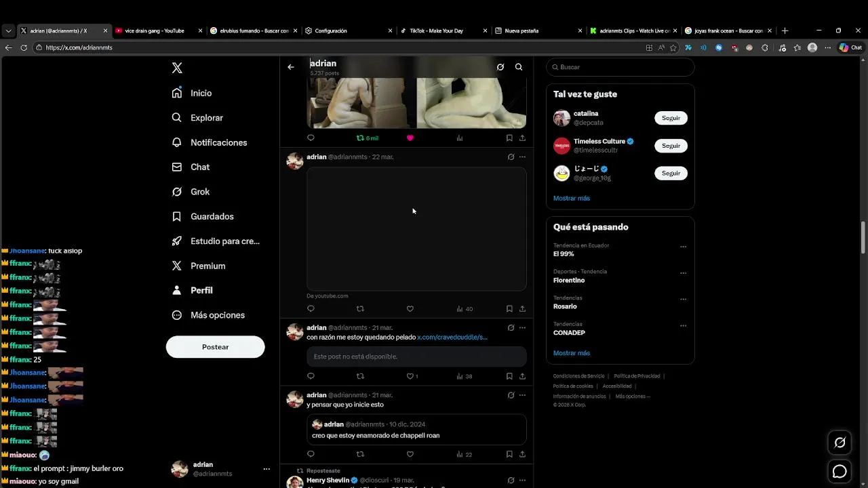
Task: Ask Grok about the 22 mar. post
Action: tap(511, 157)
